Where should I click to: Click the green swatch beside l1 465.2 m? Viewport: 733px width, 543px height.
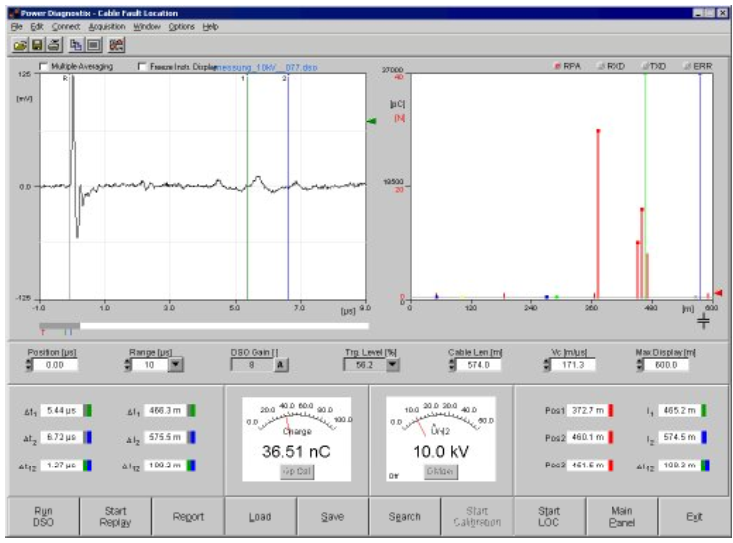[704, 410]
